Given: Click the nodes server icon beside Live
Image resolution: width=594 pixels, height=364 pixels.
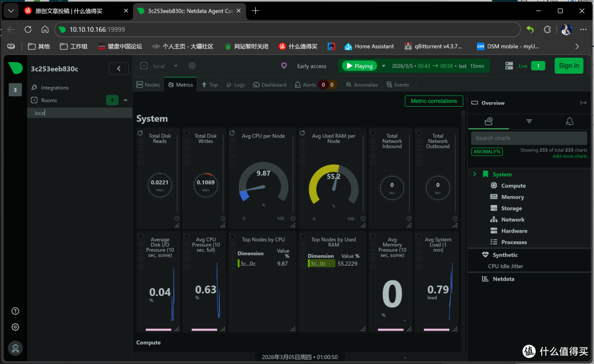Looking at the screenshot, I should coord(509,66).
